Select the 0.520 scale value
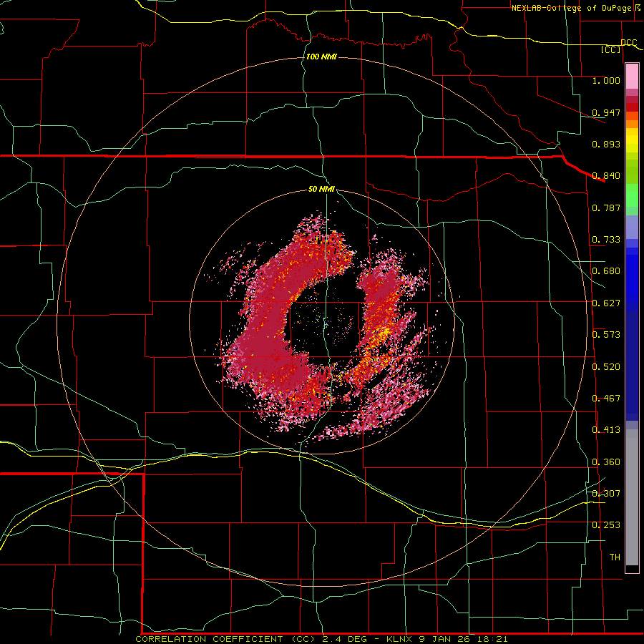Viewport: 644px width, 644px height. click(606, 367)
